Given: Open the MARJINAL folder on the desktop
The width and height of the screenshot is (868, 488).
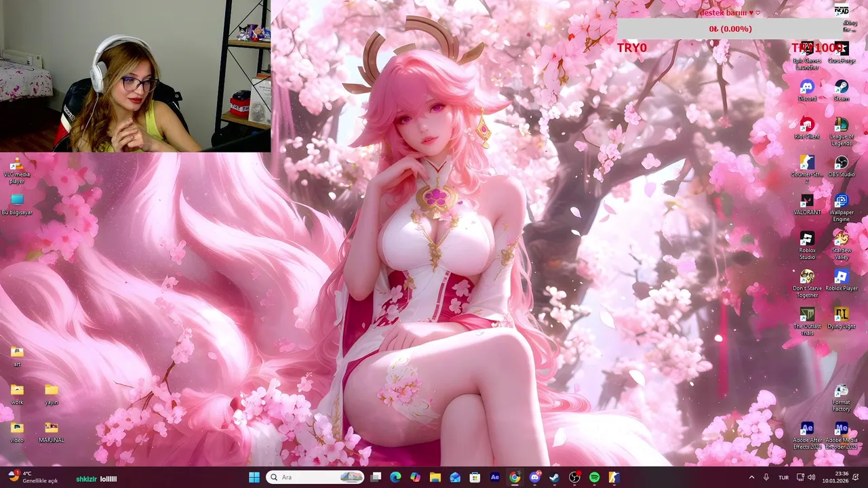Looking at the screenshot, I should coord(52,432).
